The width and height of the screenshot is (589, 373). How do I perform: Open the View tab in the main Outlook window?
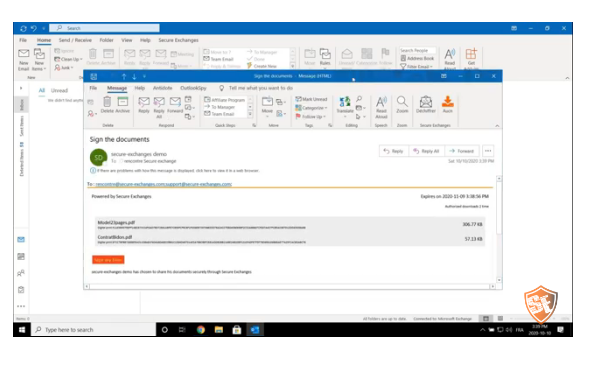(127, 40)
